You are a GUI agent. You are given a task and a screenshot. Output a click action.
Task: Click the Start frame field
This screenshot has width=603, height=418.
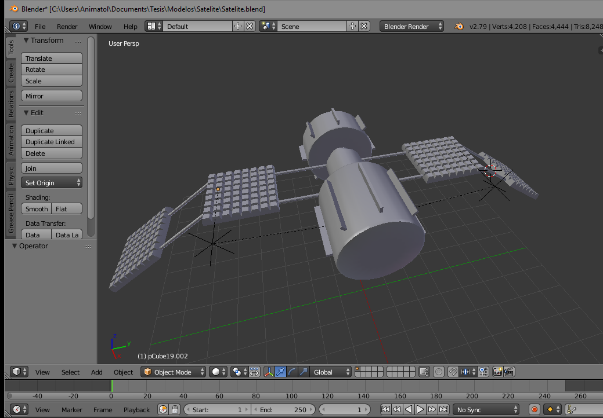click(x=218, y=410)
